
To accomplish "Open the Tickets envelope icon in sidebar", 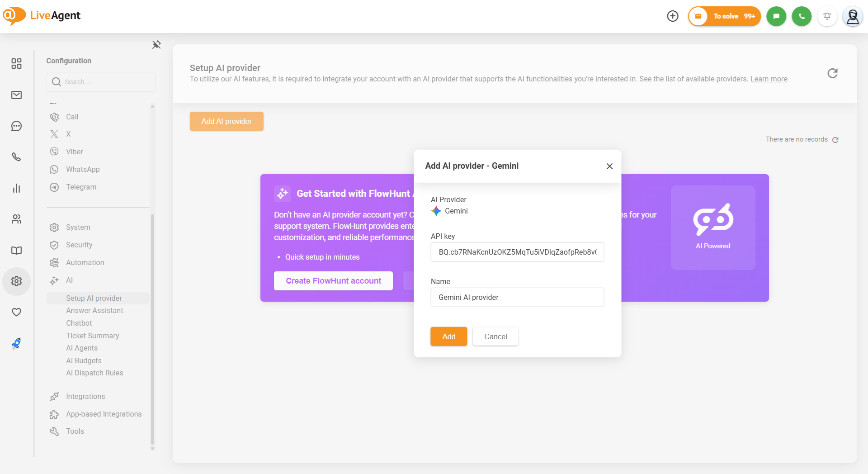I will pos(17,95).
